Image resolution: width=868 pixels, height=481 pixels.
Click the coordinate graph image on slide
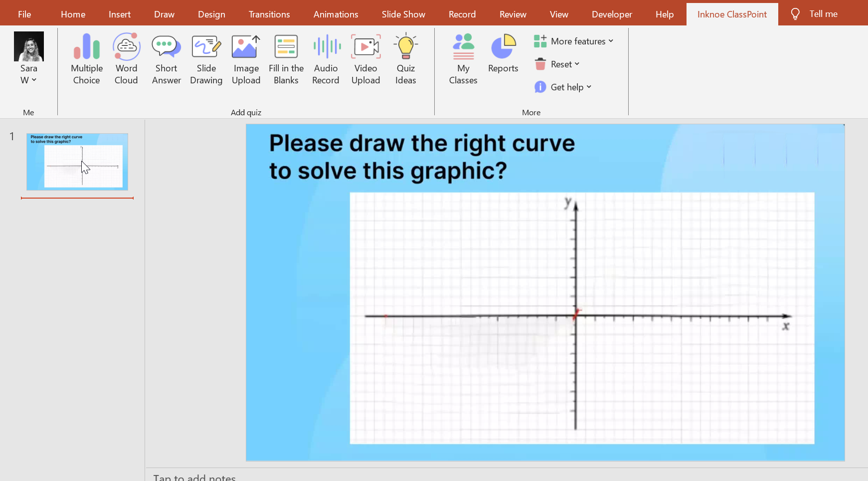click(x=582, y=318)
